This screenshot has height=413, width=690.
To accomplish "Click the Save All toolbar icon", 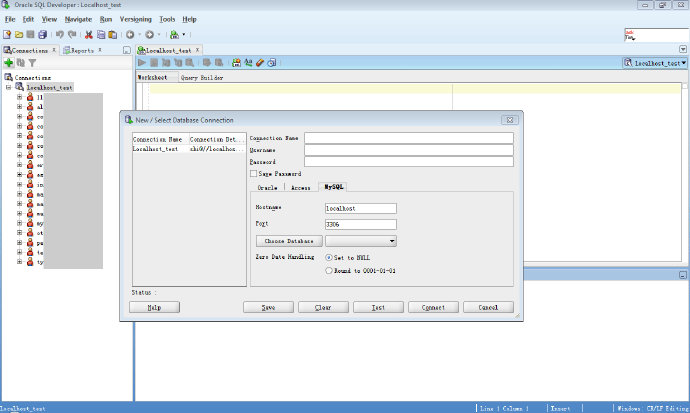I will [43, 34].
